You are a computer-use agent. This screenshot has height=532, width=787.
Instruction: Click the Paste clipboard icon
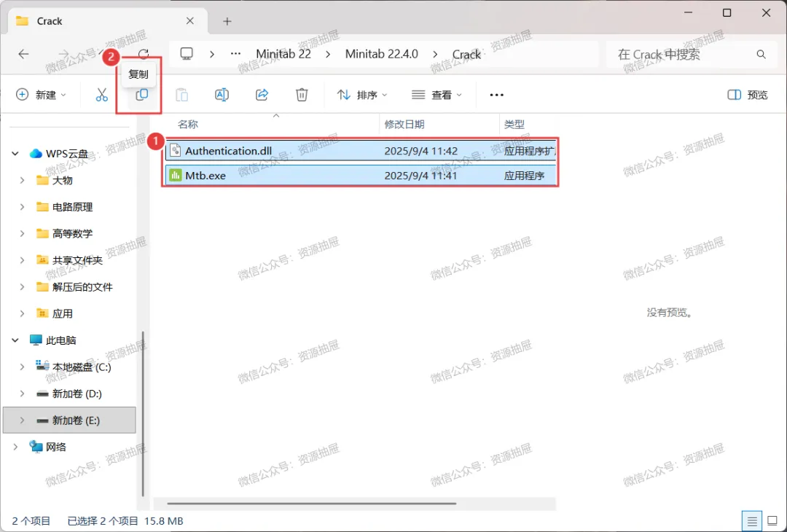coord(181,95)
